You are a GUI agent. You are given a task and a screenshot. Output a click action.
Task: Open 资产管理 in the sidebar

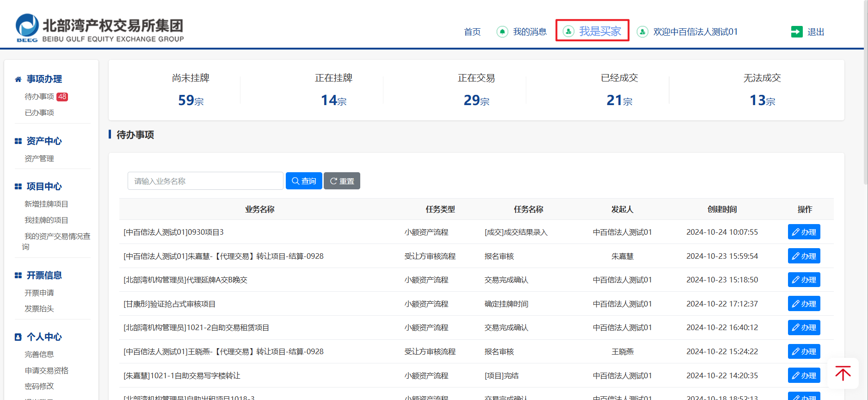[x=39, y=158]
